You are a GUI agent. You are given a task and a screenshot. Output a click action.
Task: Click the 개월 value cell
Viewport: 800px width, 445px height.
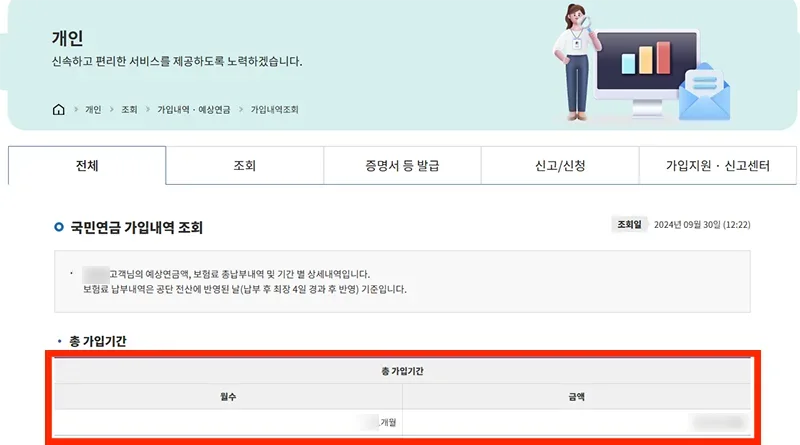(x=228, y=422)
